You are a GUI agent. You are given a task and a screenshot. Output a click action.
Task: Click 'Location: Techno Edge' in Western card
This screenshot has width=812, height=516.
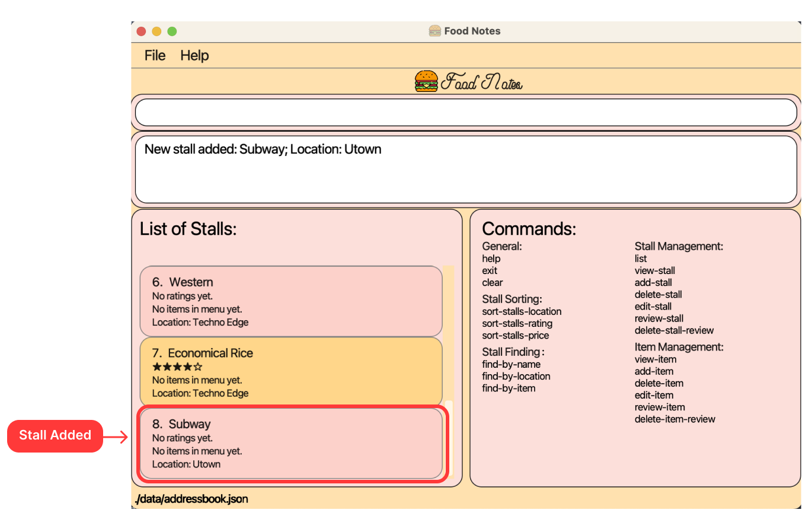[x=200, y=322]
